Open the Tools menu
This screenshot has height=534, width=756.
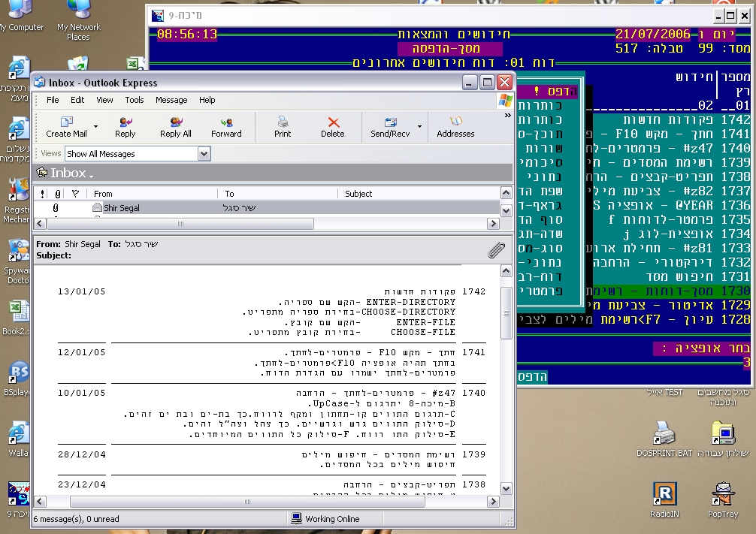coord(135,100)
